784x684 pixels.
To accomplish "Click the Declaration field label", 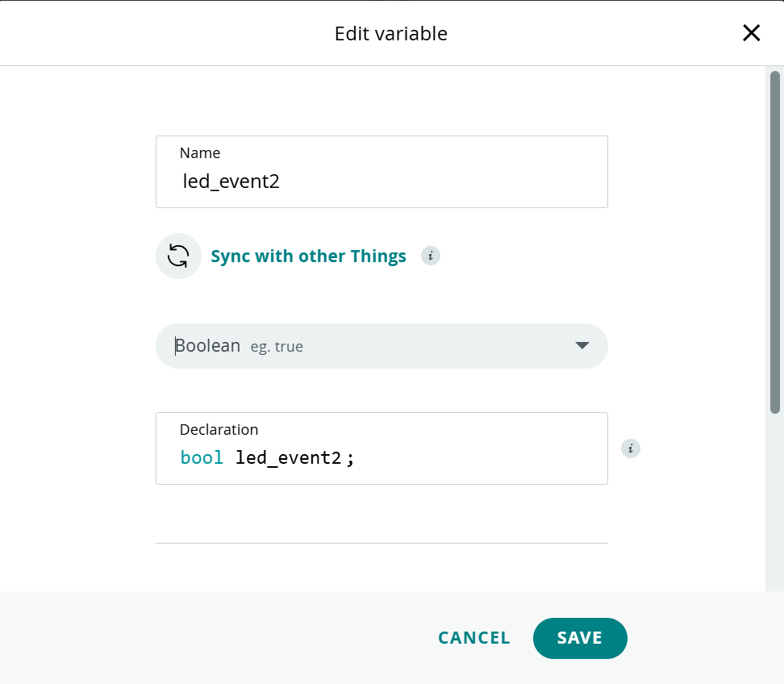I will 219,430.
